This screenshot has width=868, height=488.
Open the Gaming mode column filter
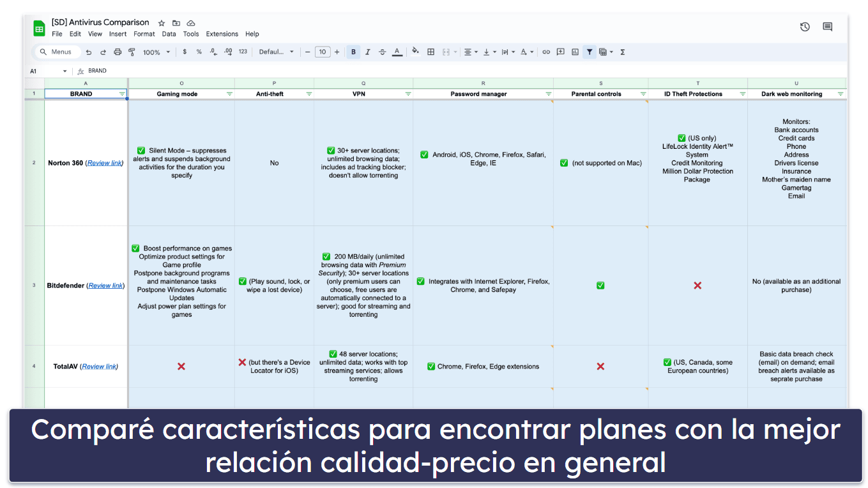pyautogui.click(x=229, y=94)
